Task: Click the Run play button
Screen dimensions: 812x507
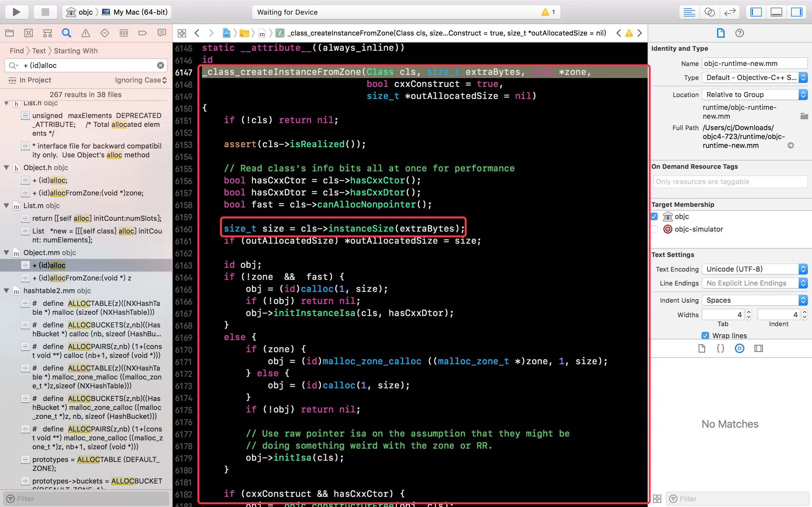Action: pos(16,12)
